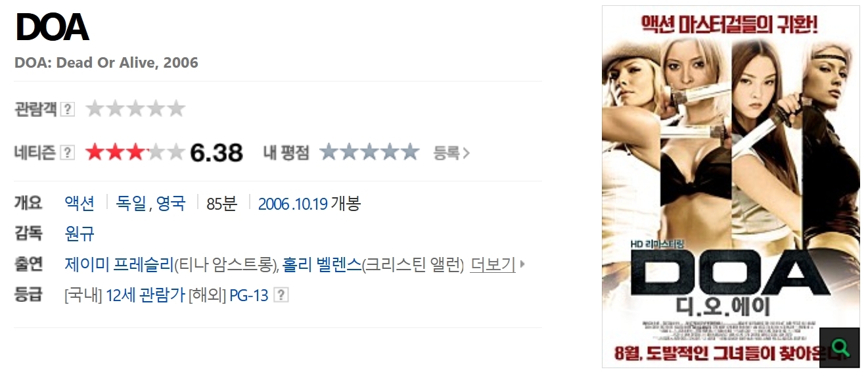Click the gray 관람객 rating stars
Image resolution: width=868 pixels, height=380 pixels.
click(135, 108)
